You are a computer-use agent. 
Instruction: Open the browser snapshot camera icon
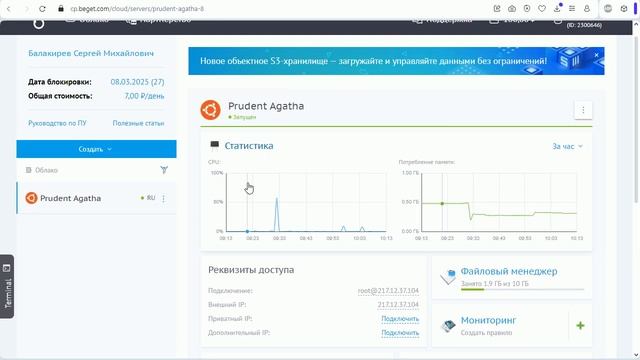pyautogui.click(x=512, y=9)
